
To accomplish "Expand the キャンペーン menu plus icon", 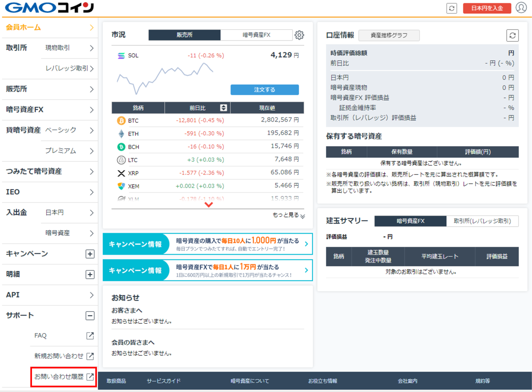I will pos(90,254).
